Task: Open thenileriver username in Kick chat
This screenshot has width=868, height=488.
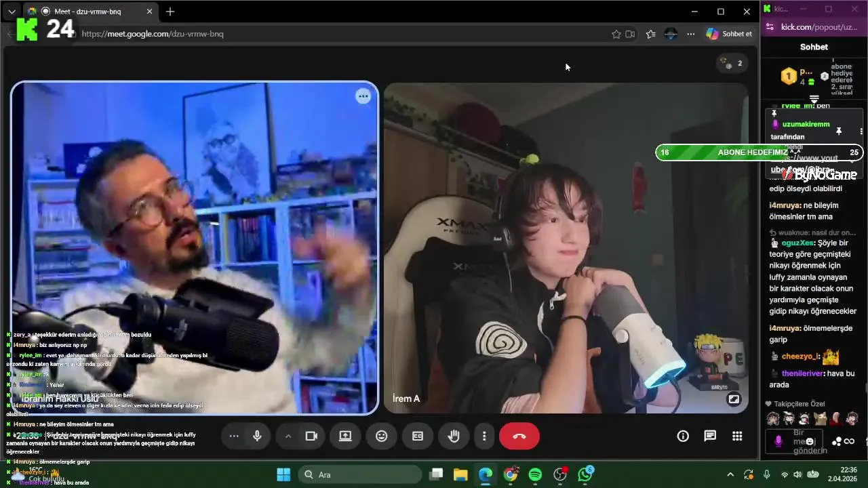Action: click(802, 373)
